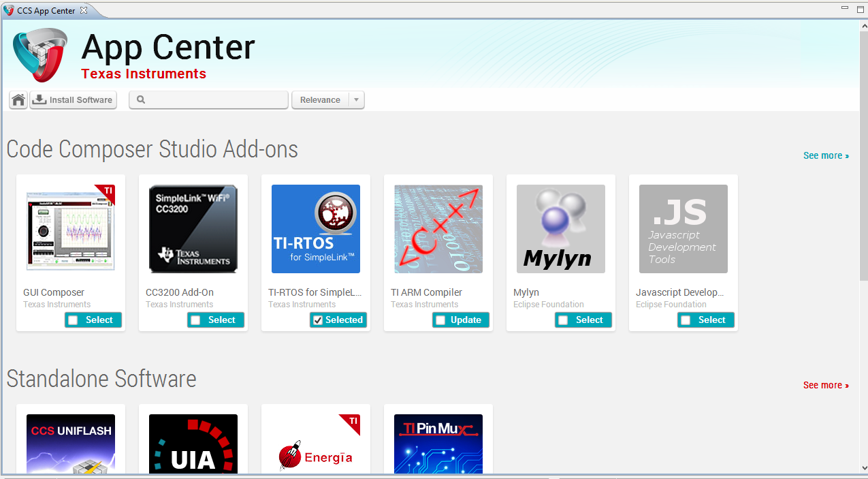
Task: Click the search input field
Action: pyautogui.click(x=211, y=99)
